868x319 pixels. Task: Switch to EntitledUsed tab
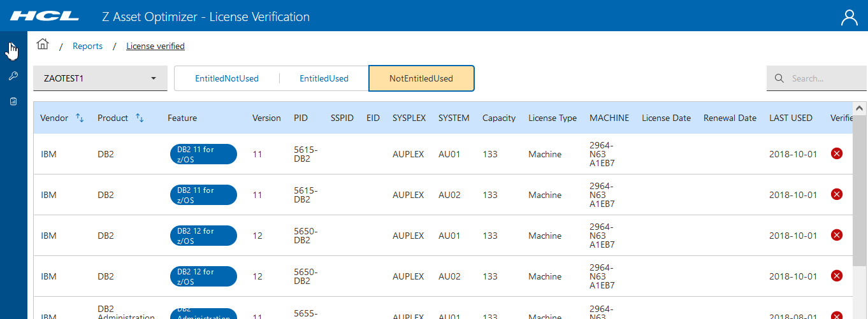pyautogui.click(x=324, y=79)
